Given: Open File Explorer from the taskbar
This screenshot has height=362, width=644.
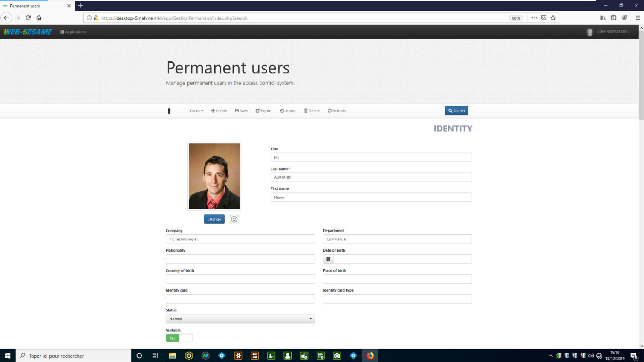Looking at the screenshot, I should pyautogui.click(x=172, y=356).
